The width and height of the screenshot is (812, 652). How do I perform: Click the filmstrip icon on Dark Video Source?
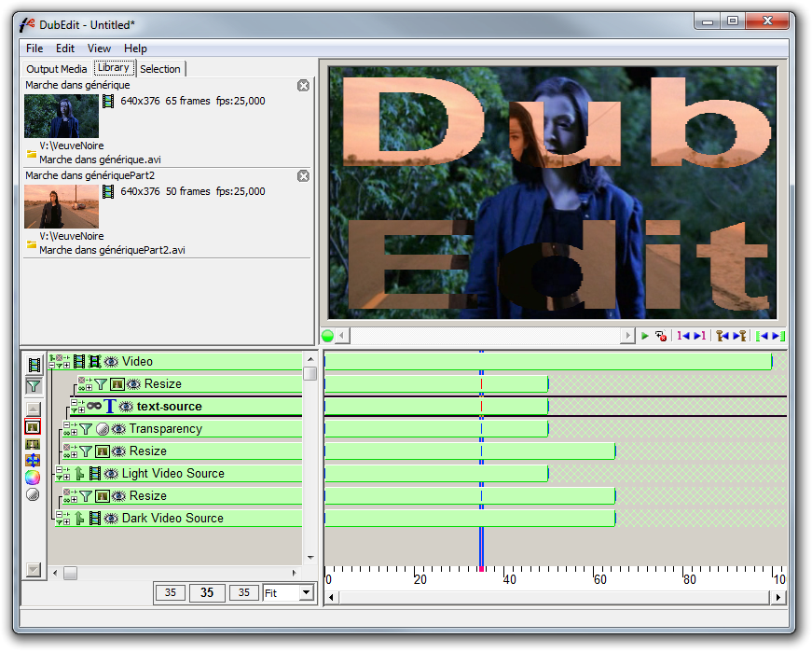coord(95,518)
